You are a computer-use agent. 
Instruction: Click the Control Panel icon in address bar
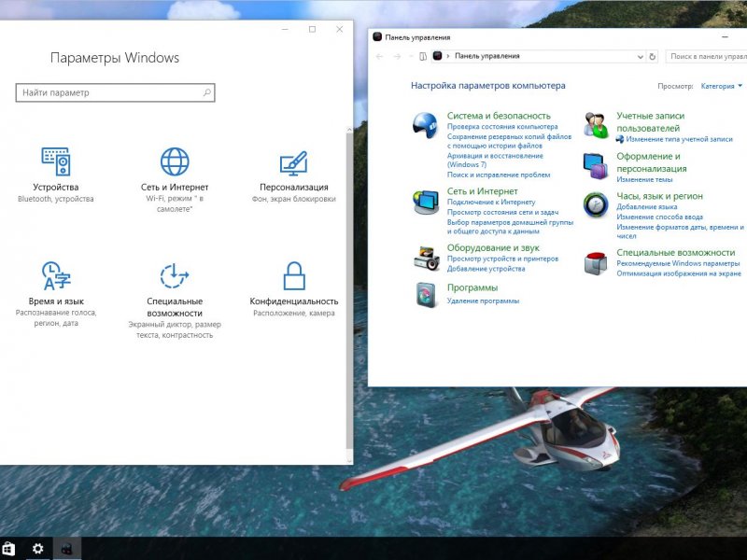tap(437, 56)
